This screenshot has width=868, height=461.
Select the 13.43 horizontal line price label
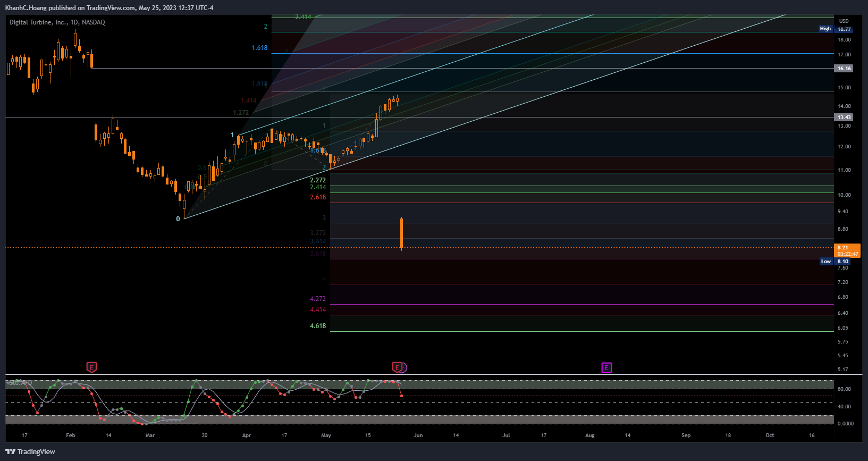tap(844, 117)
